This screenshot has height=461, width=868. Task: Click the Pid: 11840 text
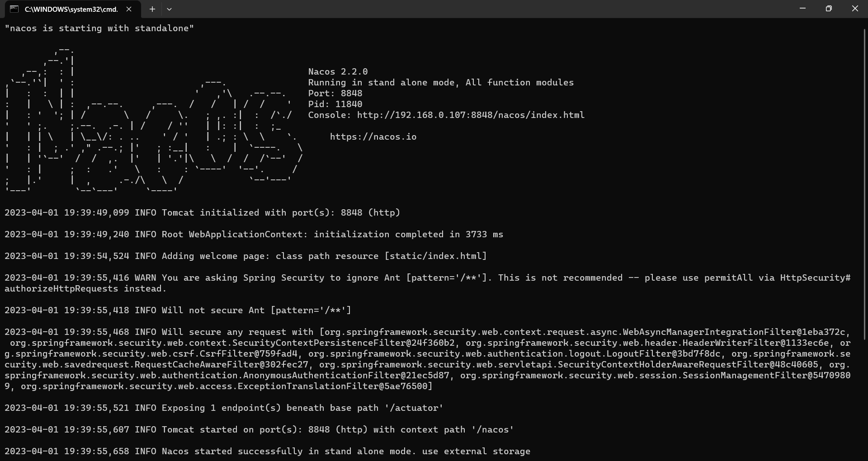pyautogui.click(x=335, y=104)
